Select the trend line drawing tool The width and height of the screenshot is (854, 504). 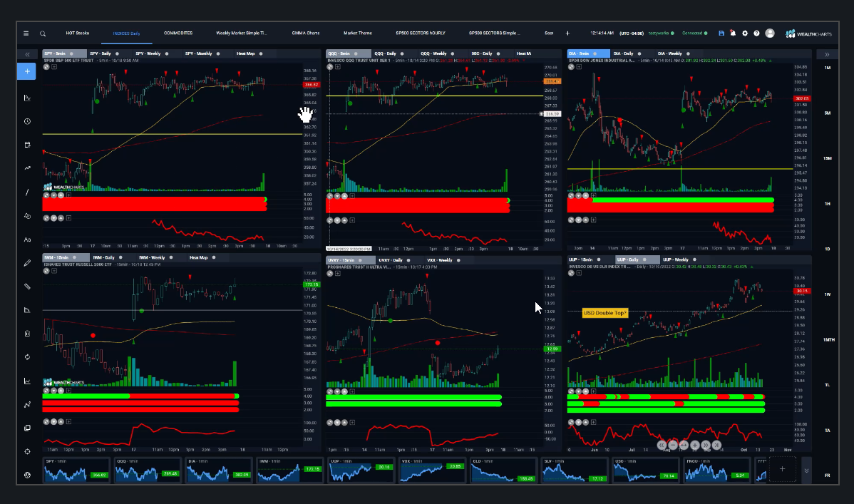(27, 192)
